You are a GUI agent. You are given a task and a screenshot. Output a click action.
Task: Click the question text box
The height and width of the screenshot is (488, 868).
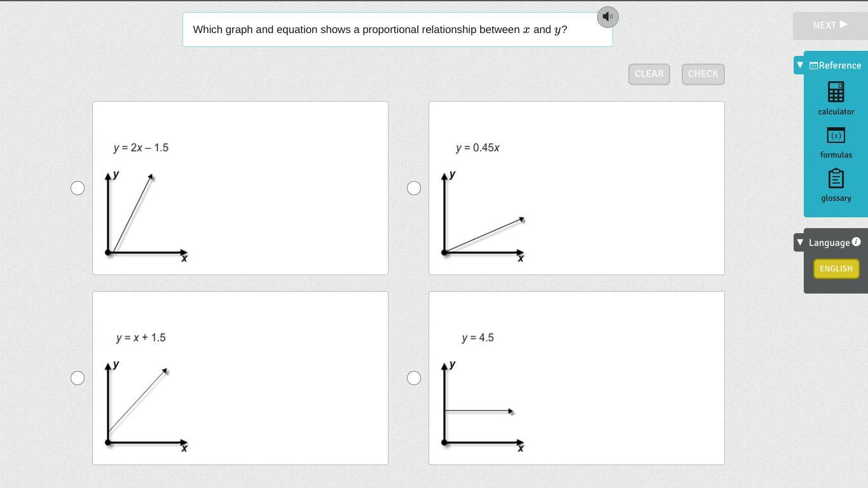pyautogui.click(x=397, y=30)
